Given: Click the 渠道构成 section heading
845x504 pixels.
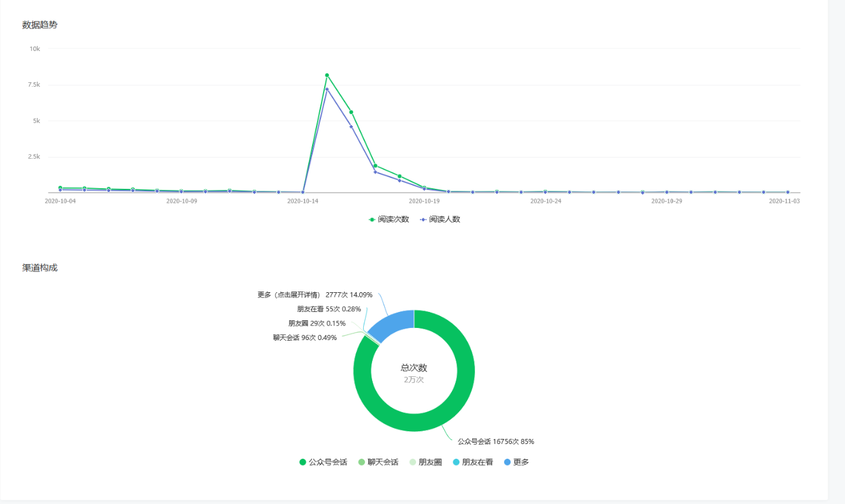Looking at the screenshot, I should [x=40, y=268].
